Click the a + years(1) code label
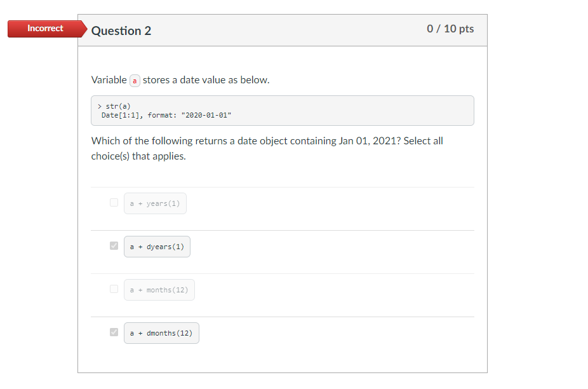The width and height of the screenshot is (588, 389). [x=155, y=203]
